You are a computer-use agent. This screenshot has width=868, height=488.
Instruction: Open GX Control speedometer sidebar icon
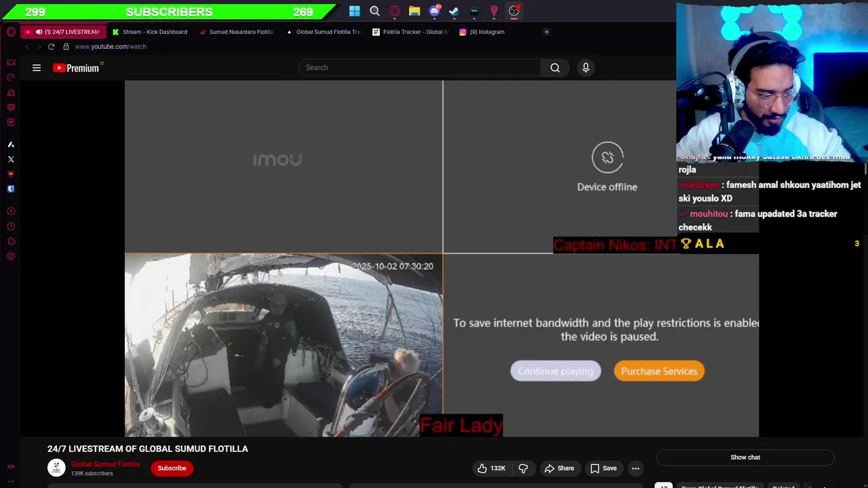(11, 77)
